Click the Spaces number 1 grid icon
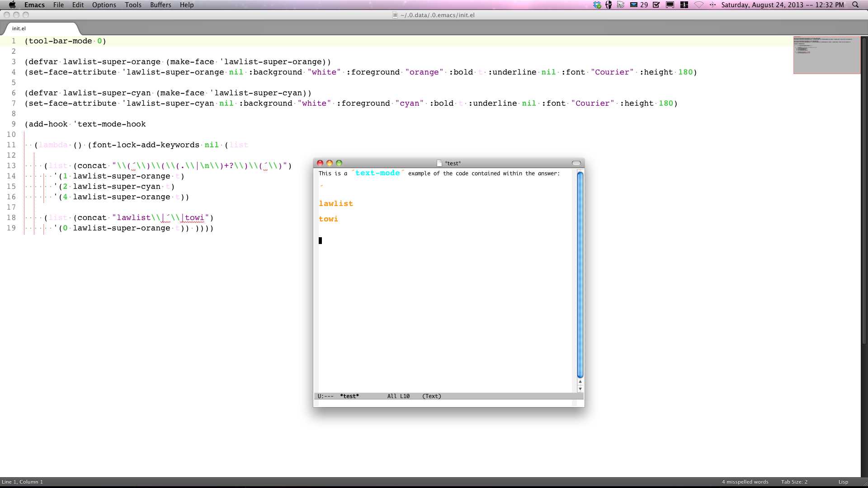 pyautogui.click(x=684, y=5)
